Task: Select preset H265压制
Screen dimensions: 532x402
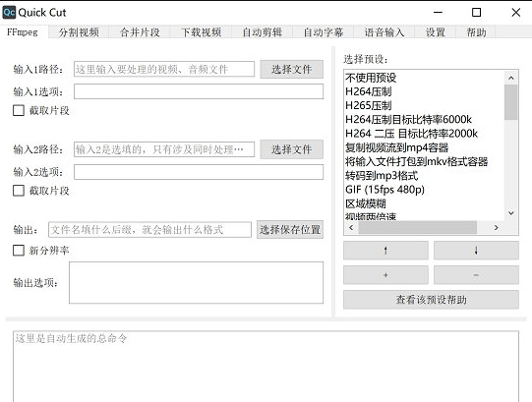Action: pyautogui.click(x=424, y=105)
